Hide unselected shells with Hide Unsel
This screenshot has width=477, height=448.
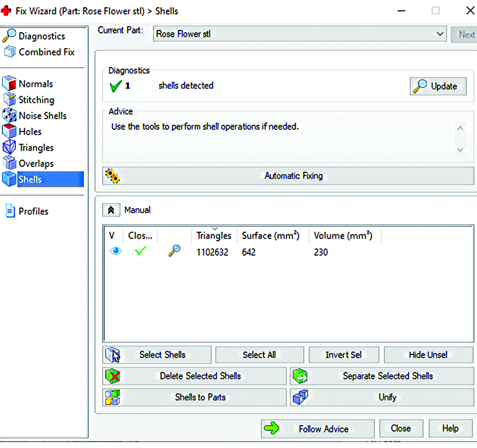point(428,355)
